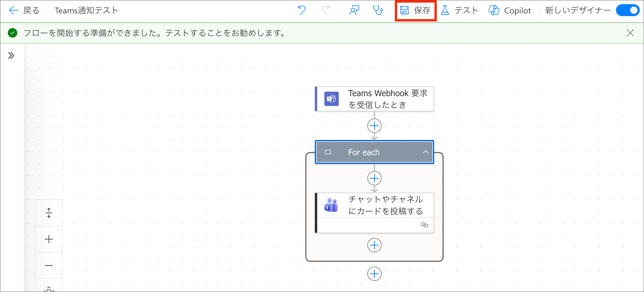
Task: Click the redo arrow icon
Action: pos(326,10)
